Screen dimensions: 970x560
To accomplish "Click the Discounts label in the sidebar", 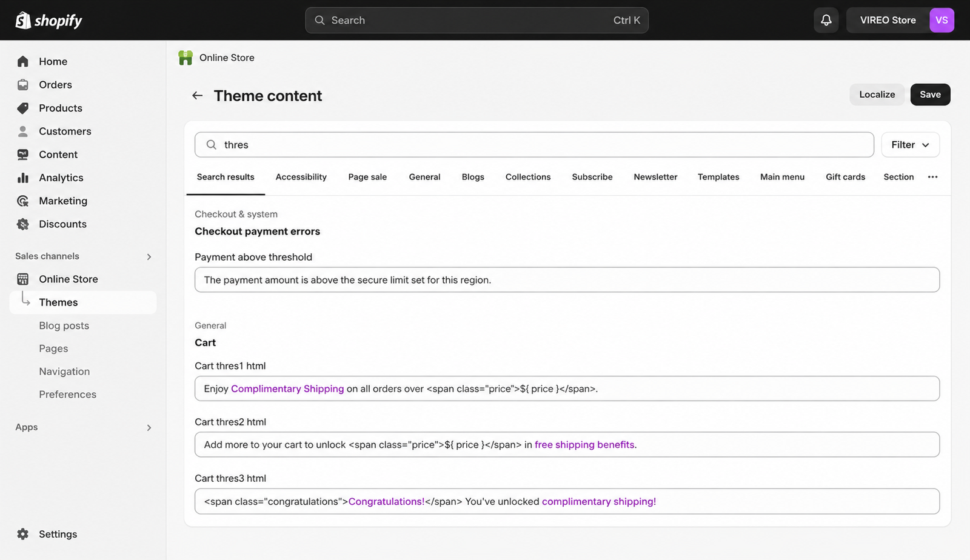I will [x=62, y=224].
